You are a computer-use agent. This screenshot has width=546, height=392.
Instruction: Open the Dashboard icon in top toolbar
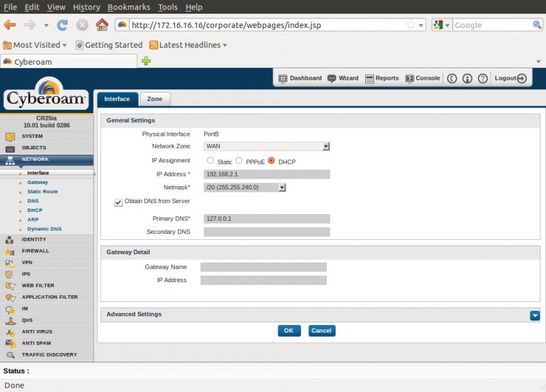(x=283, y=78)
